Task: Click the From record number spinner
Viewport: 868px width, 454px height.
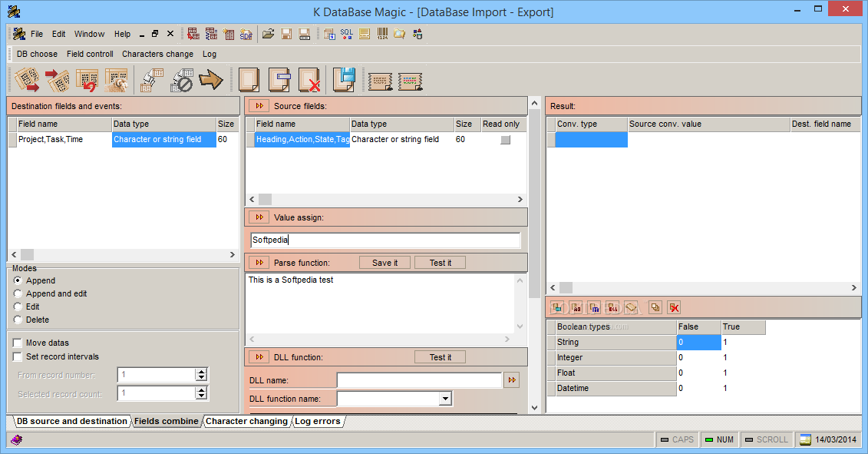Action: coord(201,376)
